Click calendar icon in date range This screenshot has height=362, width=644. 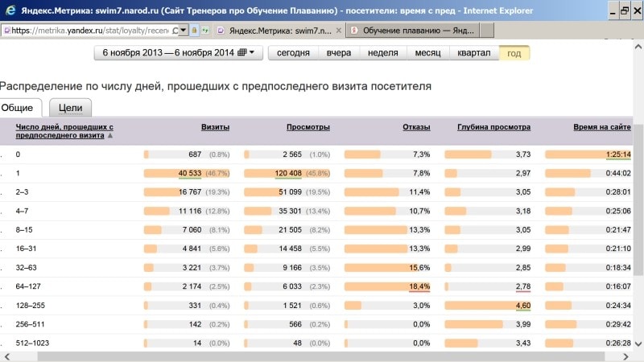coord(242,52)
